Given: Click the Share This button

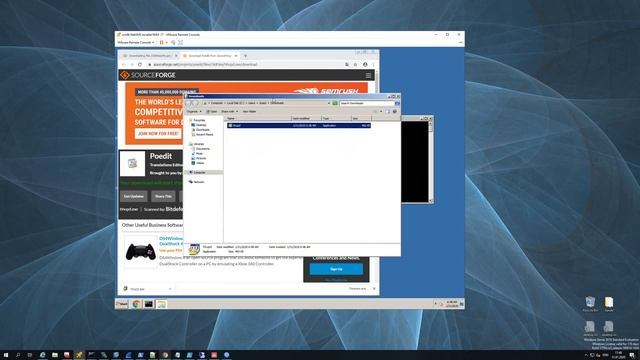Looking at the screenshot, I should [163, 196].
